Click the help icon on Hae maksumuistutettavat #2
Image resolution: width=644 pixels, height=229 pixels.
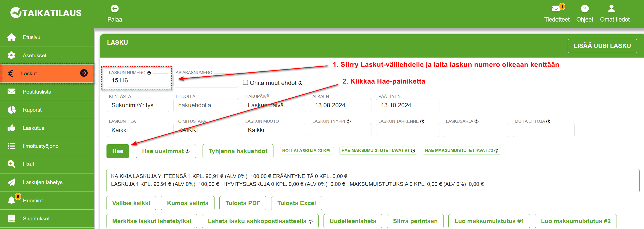(x=496, y=151)
